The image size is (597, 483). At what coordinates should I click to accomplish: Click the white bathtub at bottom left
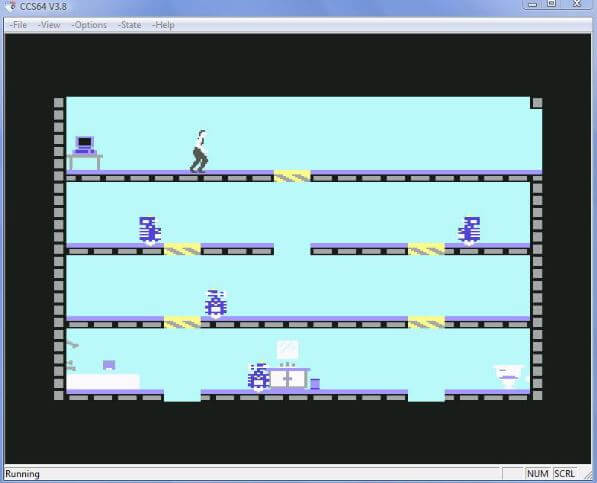[103, 381]
